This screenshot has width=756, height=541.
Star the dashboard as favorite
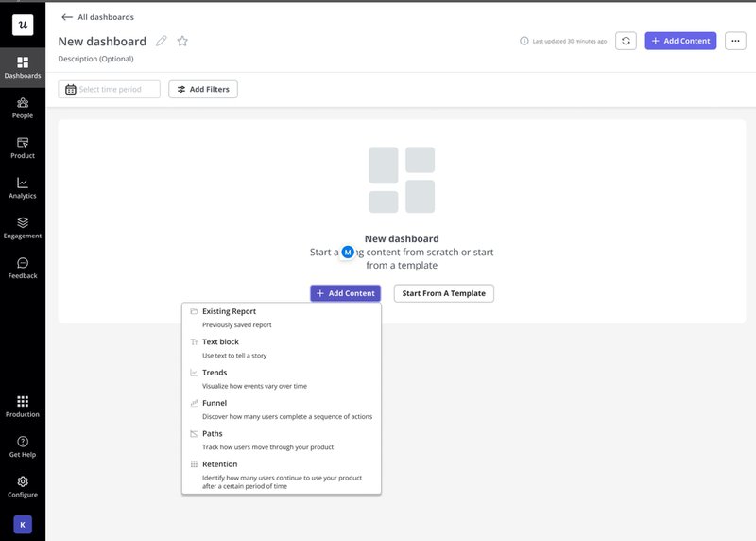(x=182, y=41)
